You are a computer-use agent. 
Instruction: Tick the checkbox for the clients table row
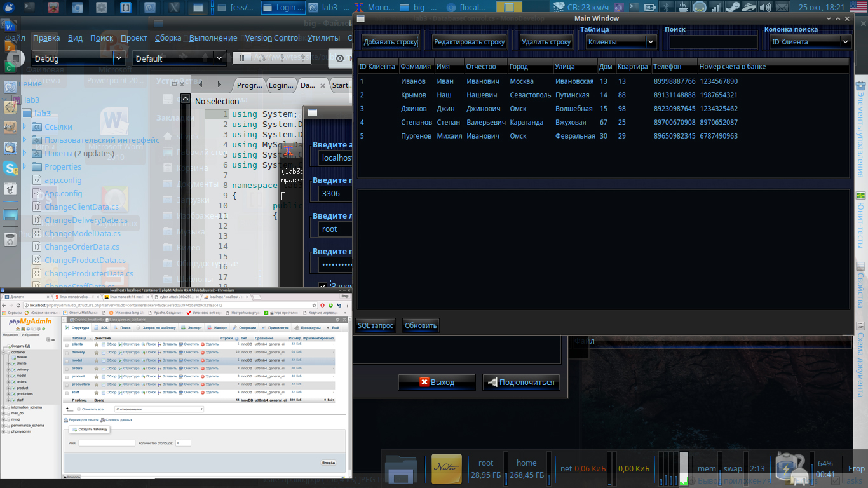pyautogui.click(x=67, y=345)
